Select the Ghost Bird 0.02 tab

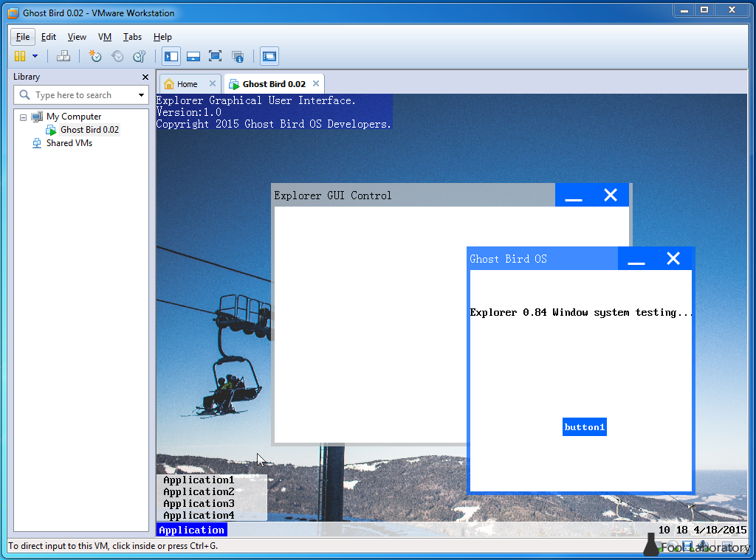click(x=274, y=84)
